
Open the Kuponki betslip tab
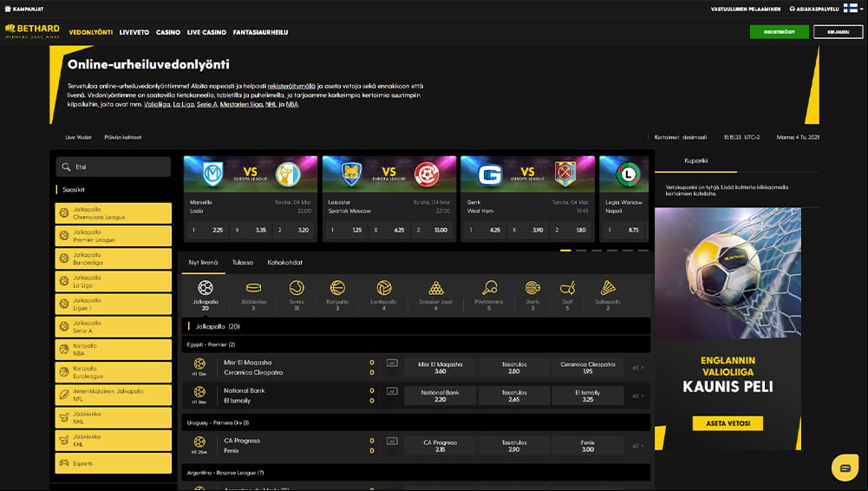click(695, 160)
